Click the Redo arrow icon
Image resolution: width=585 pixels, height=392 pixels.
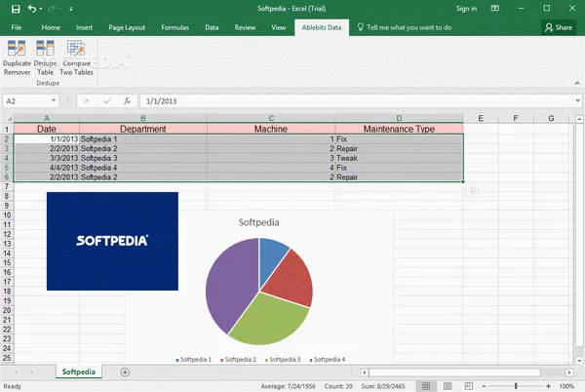pos(51,9)
